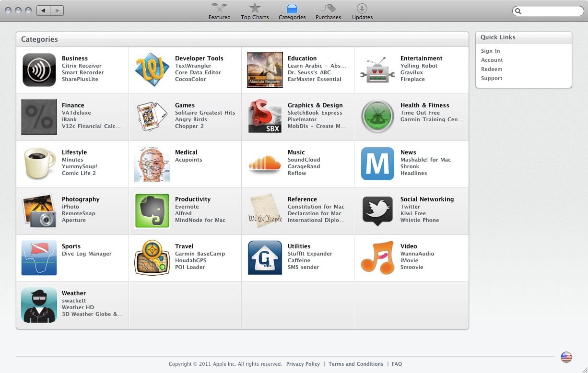Open the Business category title

[75, 58]
